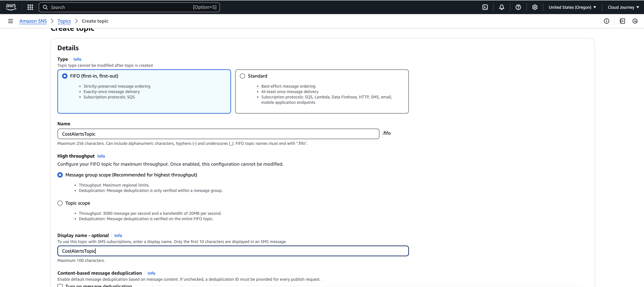Viewport: 644px width, 287px height.
Task: Open Info link next to Type
Action: (x=77, y=59)
